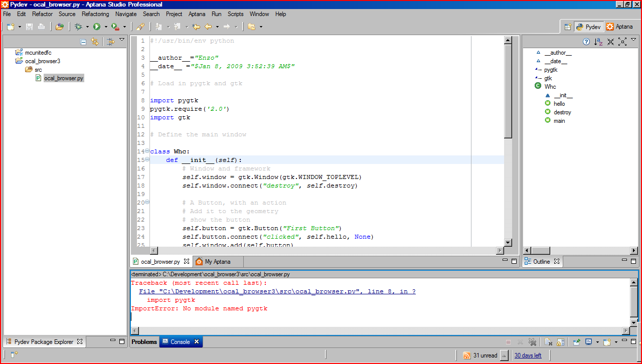The image size is (642, 364).
Task: Click the editor vertical scrollbar down arrow
Action: pyautogui.click(x=508, y=243)
